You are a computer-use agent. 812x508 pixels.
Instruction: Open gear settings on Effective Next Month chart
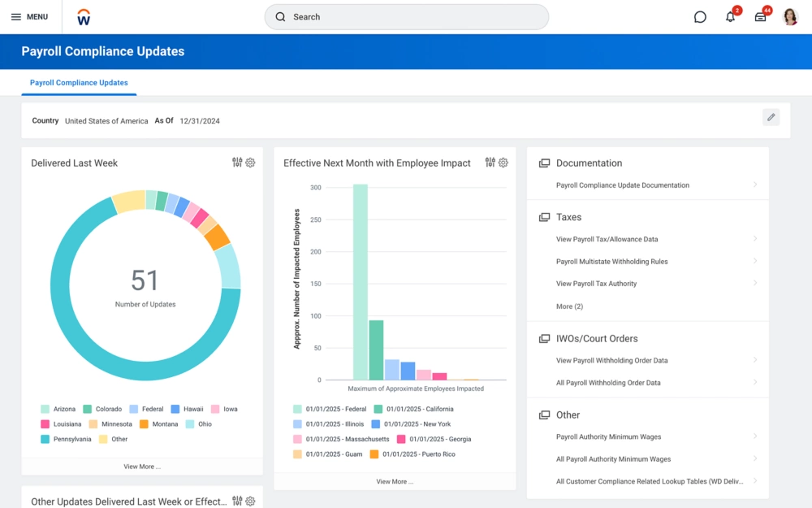pos(503,163)
